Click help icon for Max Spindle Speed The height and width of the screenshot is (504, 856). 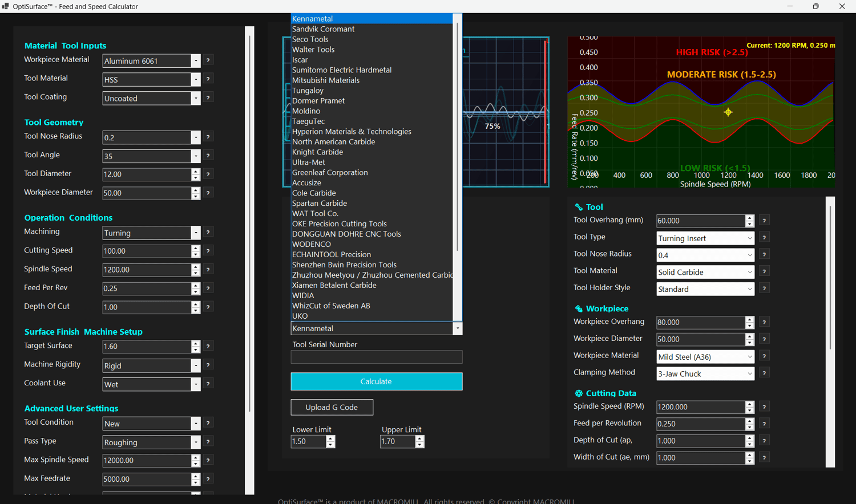[208, 461]
